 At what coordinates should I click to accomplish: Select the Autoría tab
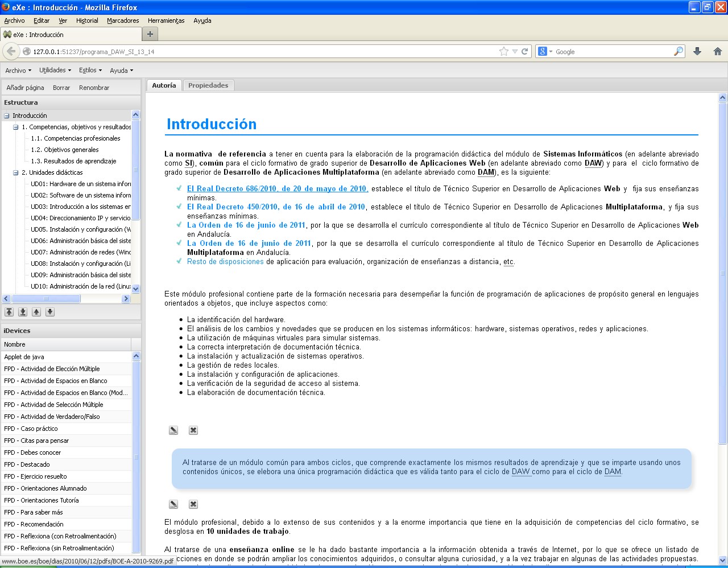(164, 85)
